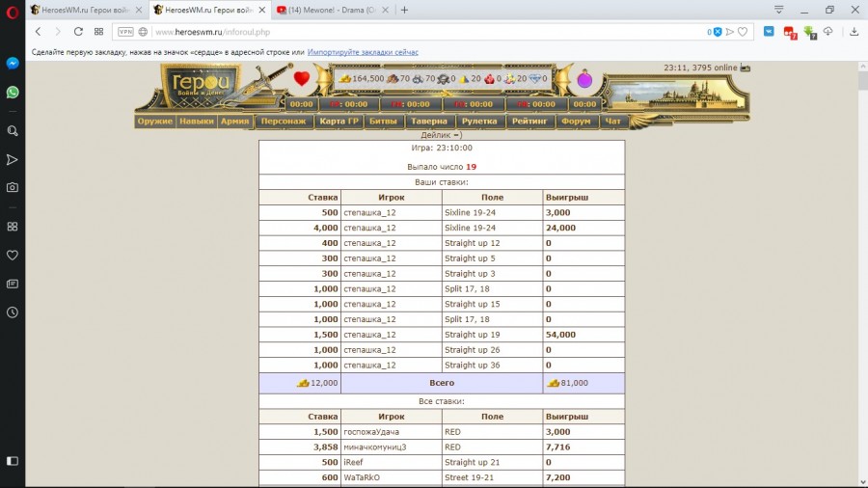Click the Импортируйте закладки сейчас link

[x=363, y=51]
